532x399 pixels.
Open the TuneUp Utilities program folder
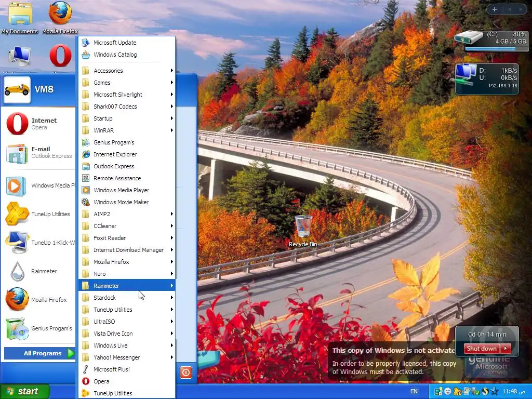point(127,310)
